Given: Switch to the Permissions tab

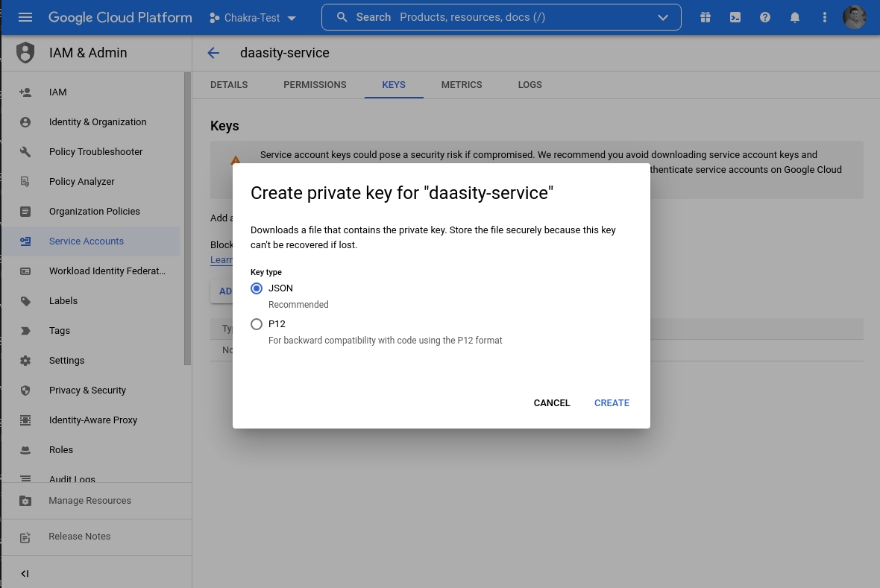Looking at the screenshot, I should pyautogui.click(x=315, y=85).
